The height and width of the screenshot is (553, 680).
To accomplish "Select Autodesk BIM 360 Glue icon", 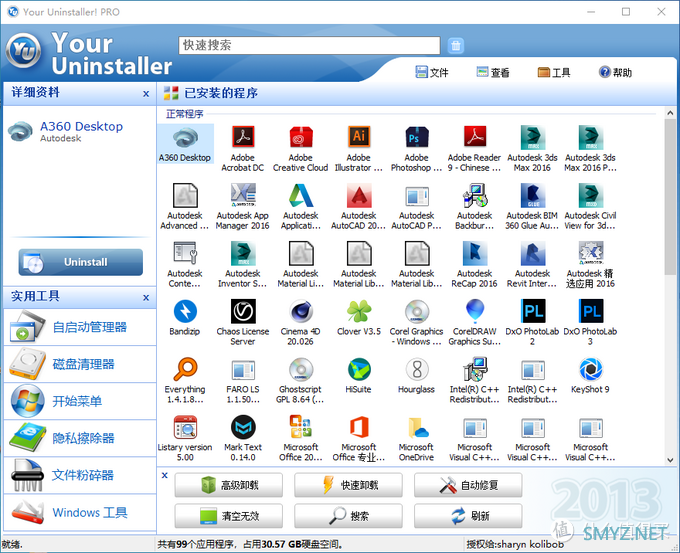I will click(533, 196).
